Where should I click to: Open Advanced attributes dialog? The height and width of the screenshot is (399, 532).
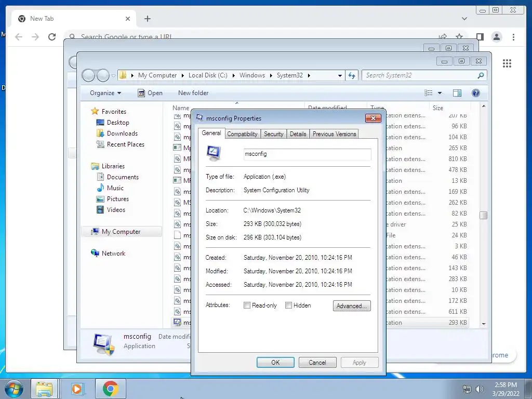(352, 305)
